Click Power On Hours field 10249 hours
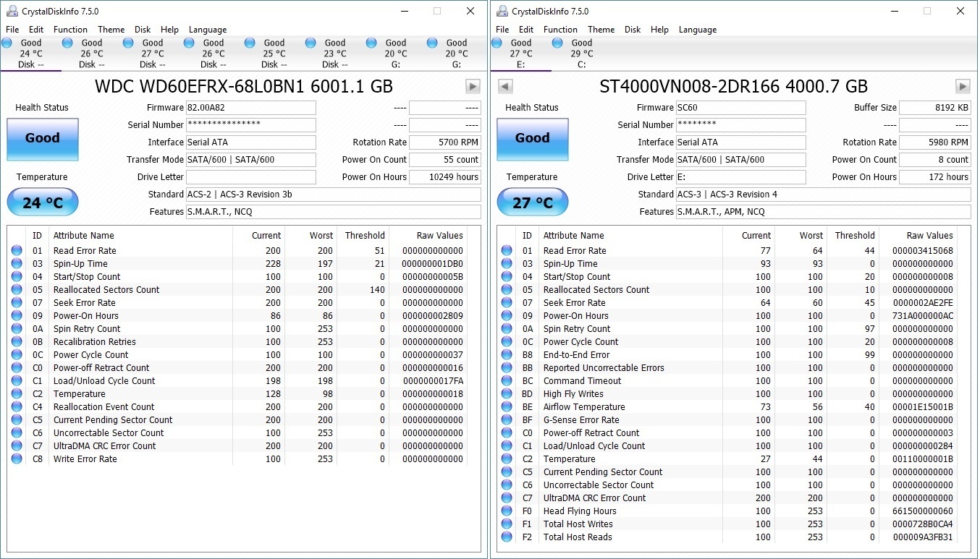Screen dimensions: 980x559 tap(445, 177)
